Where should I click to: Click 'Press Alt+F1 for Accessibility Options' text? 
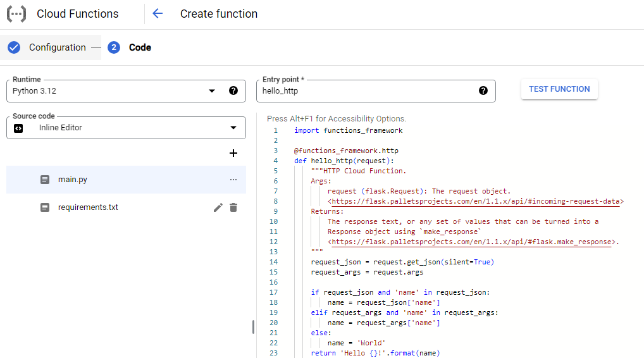coord(337,119)
